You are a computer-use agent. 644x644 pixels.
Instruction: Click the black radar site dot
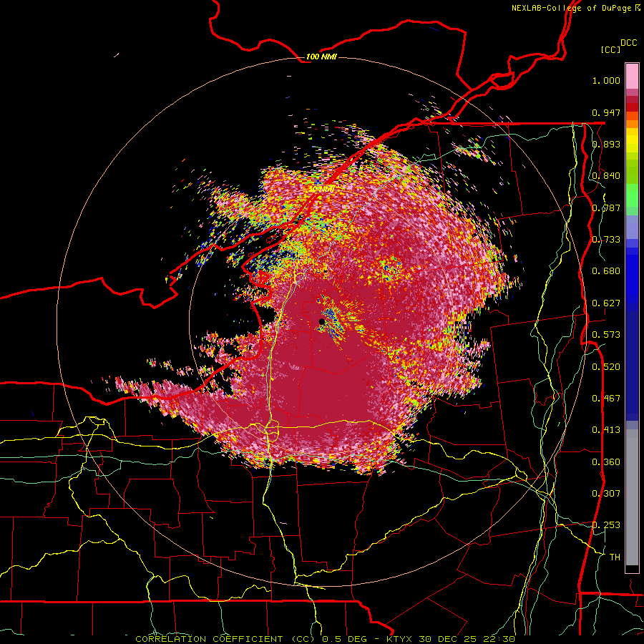[322, 321]
